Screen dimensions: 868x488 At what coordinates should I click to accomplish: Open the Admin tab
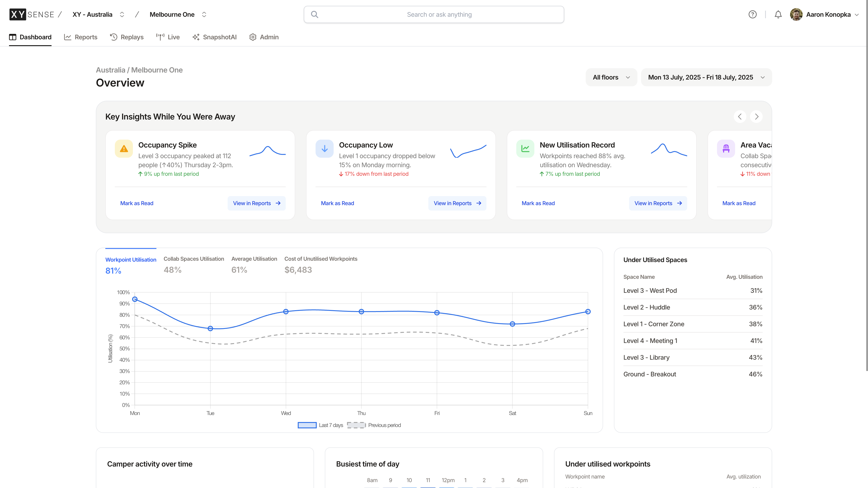pyautogui.click(x=264, y=37)
